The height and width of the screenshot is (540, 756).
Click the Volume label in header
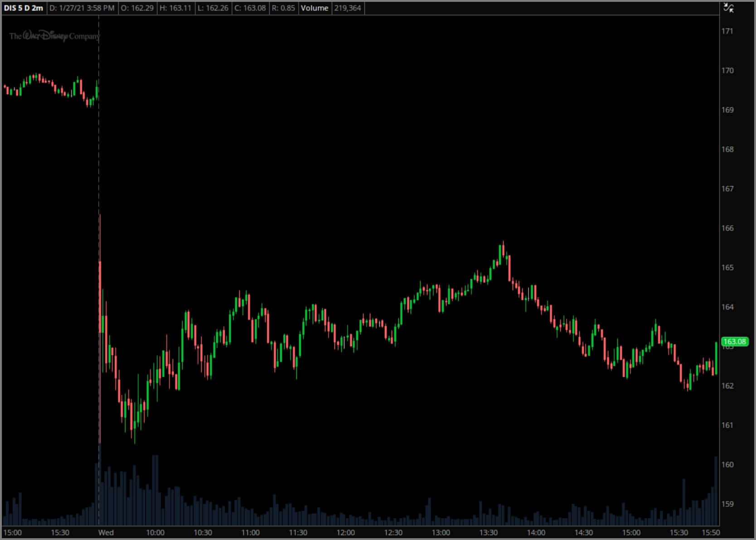(315, 8)
